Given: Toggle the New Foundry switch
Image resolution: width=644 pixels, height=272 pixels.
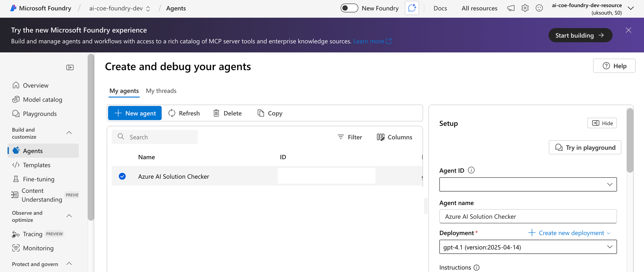Looking at the screenshot, I should coord(349,8).
